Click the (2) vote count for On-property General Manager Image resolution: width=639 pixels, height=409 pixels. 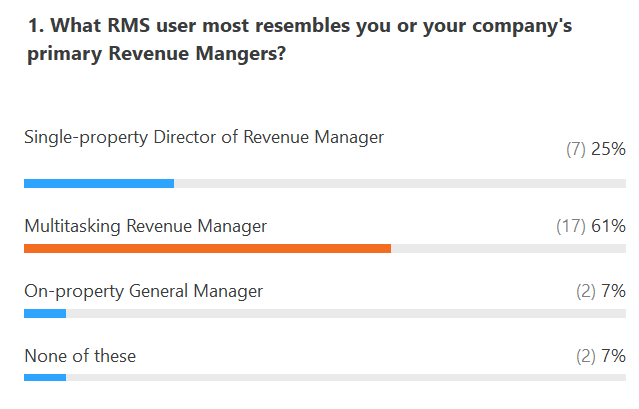(x=585, y=291)
